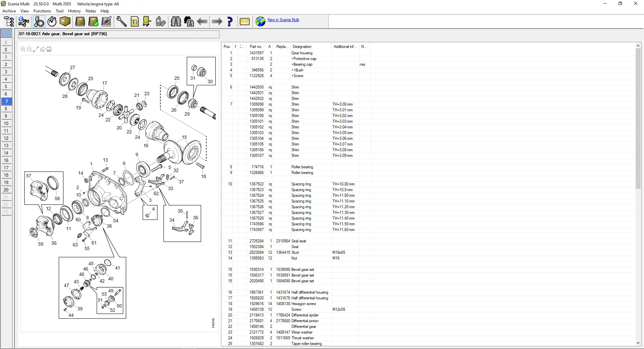Click the wrench tool icon
Screen dimensions: 644x349
coord(121,22)
